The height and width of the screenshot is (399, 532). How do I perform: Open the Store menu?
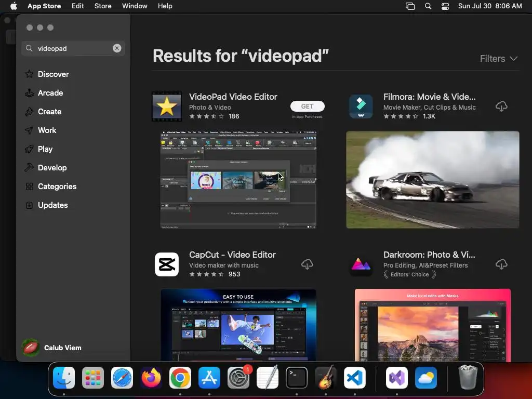pos(103,6)
